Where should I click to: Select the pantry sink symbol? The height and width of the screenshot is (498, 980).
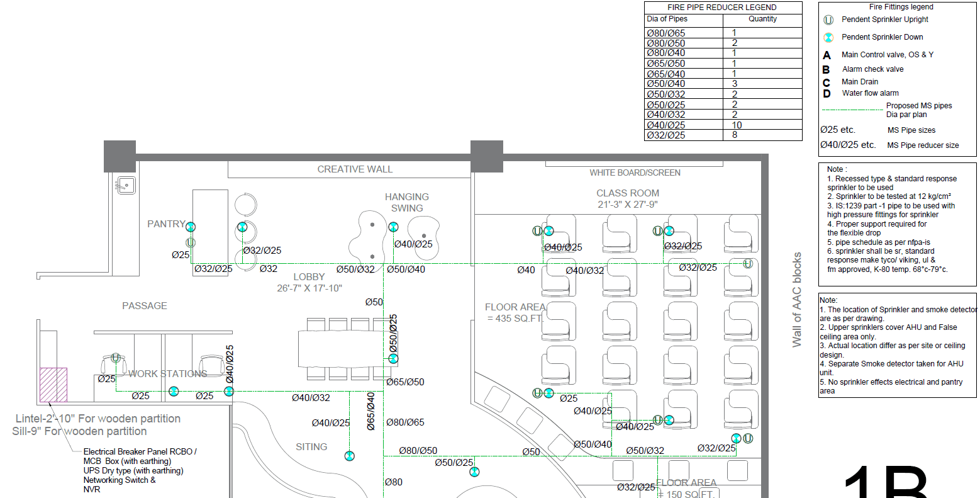coord(125,184)
